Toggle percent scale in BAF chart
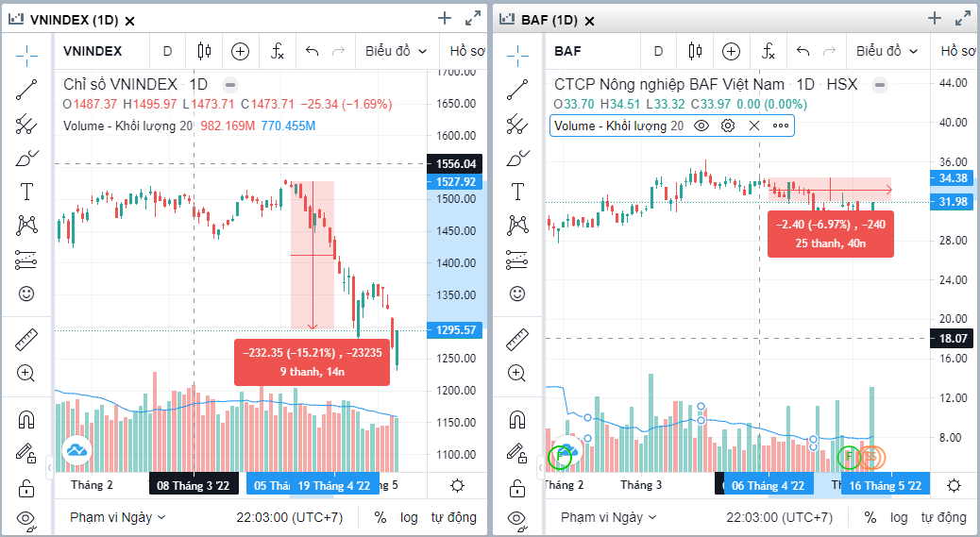 (x=870, y=517)
